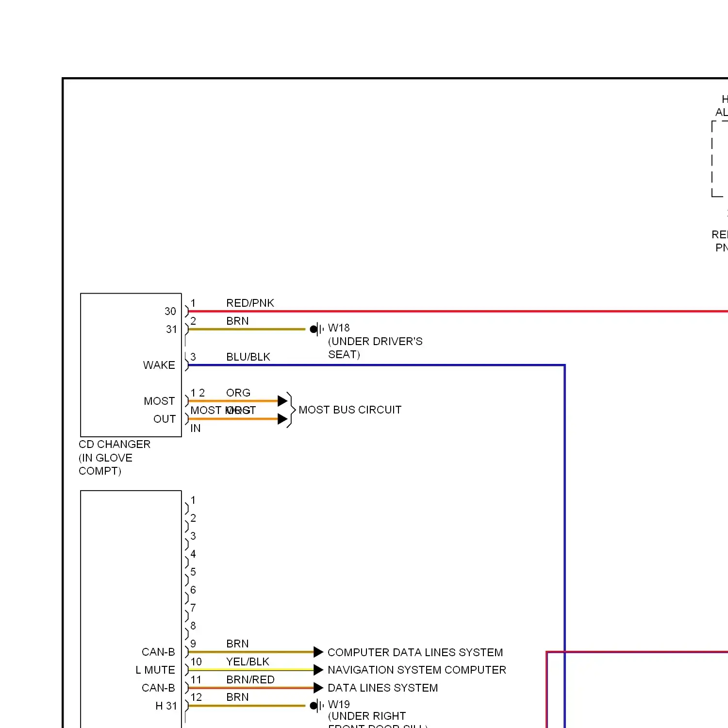
Task: Click the W19 ground point label
Action: click(339, 704)
